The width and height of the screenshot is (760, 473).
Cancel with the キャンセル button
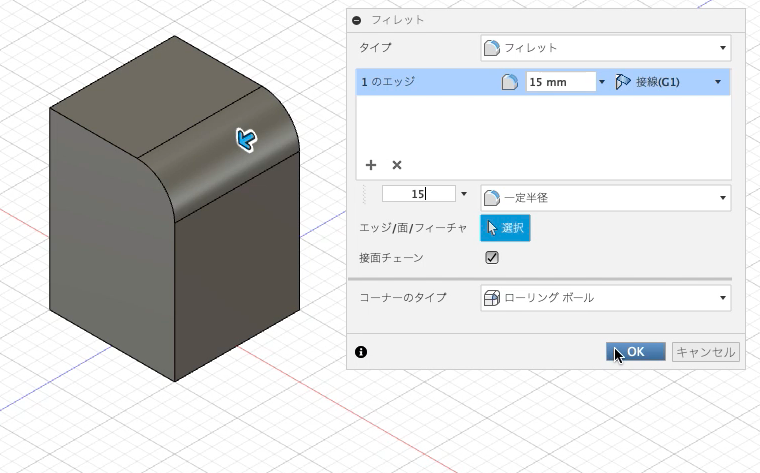coord(706,352)
